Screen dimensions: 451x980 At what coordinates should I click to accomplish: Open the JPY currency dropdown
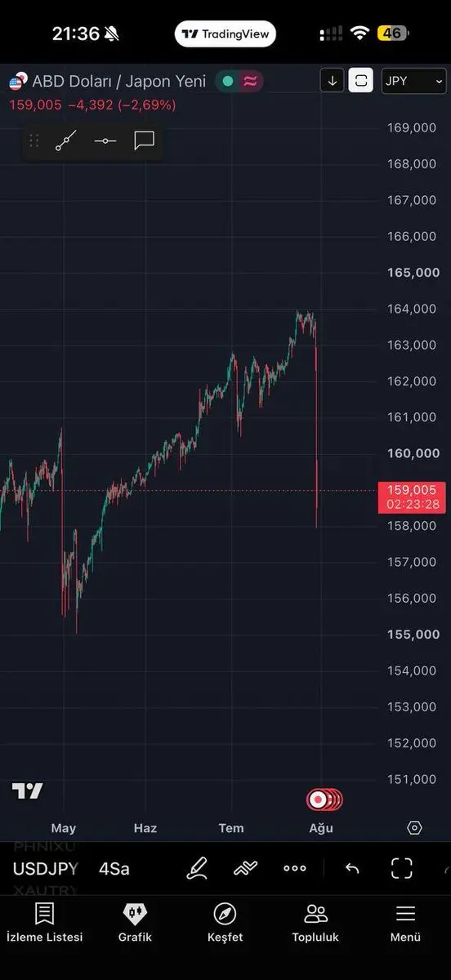tap(413, 81)
